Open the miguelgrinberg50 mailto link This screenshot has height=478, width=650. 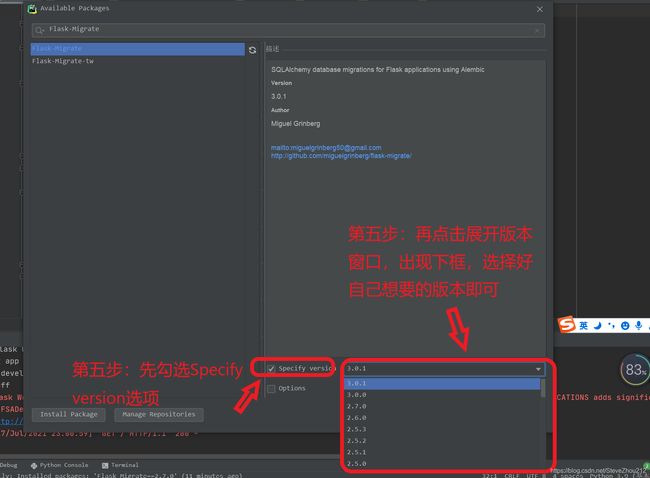tap(326, 148)
